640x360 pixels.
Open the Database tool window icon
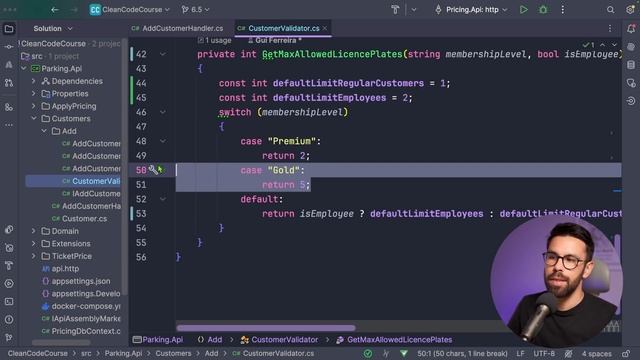tap(631, 64)
